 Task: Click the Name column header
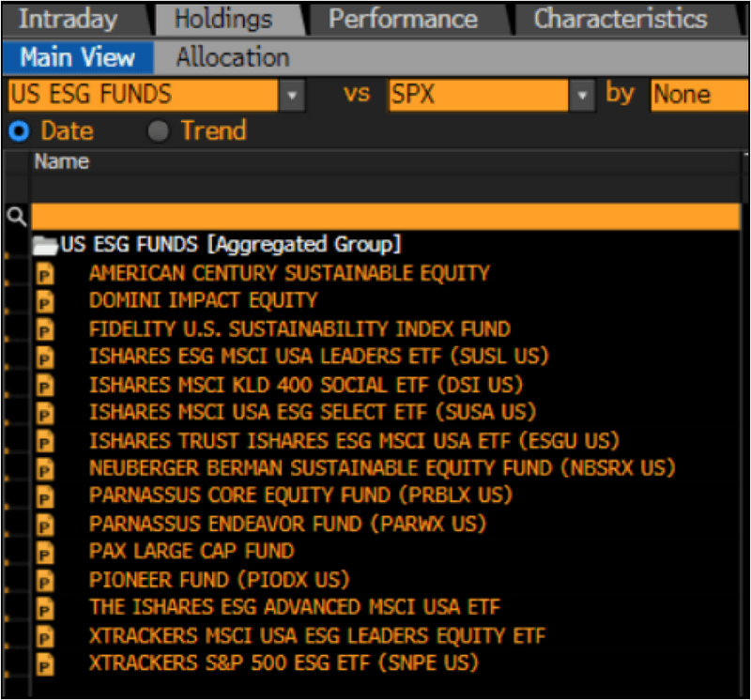(62, 161)
